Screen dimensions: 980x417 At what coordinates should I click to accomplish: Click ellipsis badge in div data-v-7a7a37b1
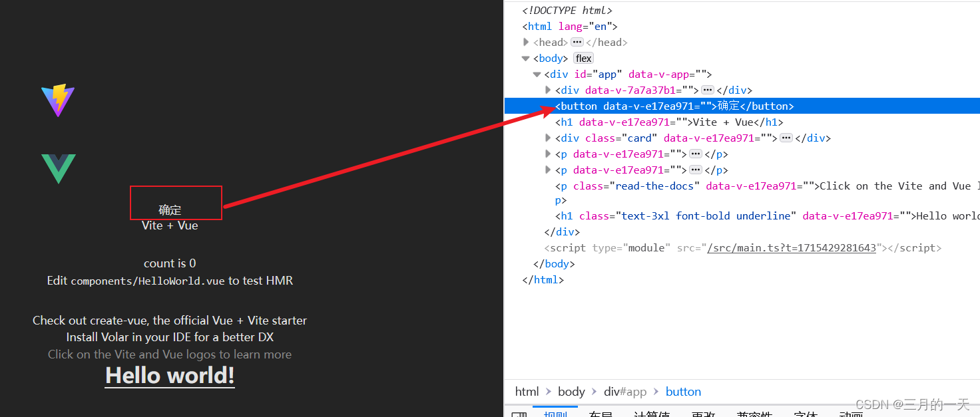708,90
